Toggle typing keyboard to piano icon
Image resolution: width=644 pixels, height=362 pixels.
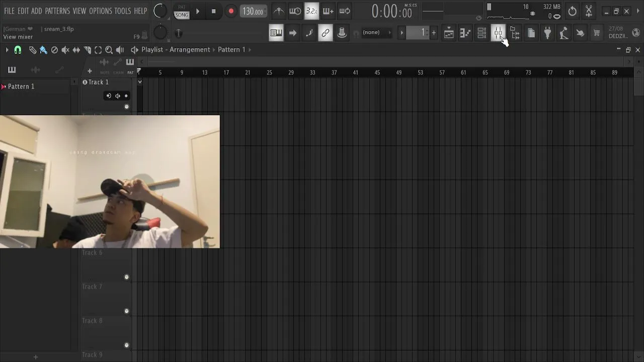(276, 33)
